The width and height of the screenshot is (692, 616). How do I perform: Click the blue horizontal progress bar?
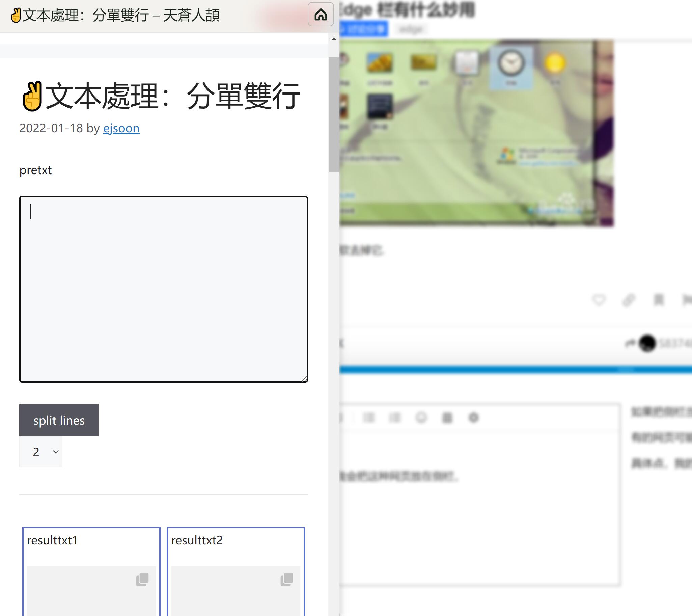point(515,370)
